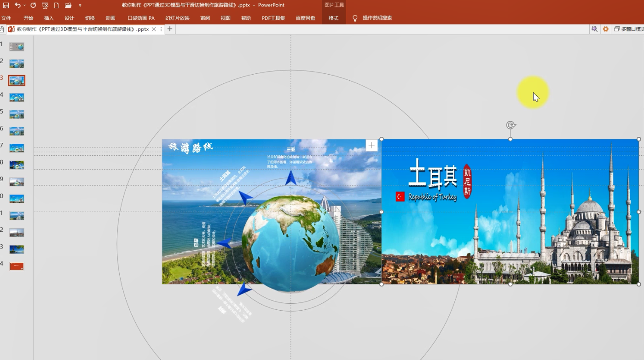Start slideshow from beginning icon
The height and width of the screenshot is (360, 644).
45,5
